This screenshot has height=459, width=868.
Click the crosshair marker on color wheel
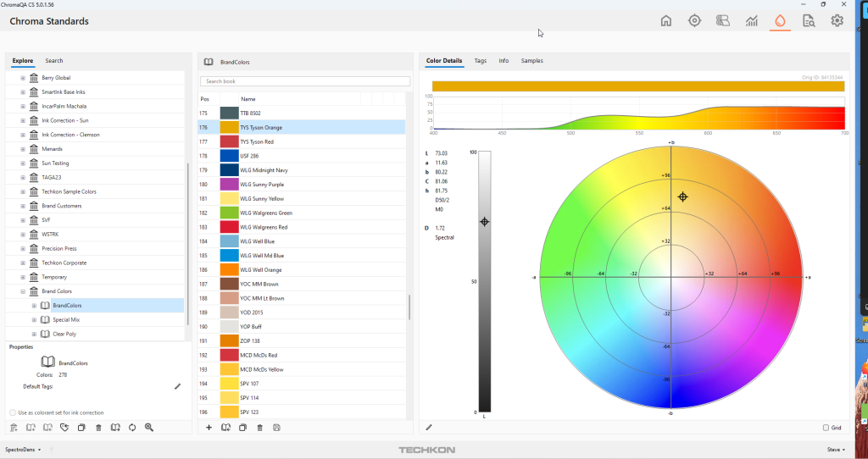point(682,196)
